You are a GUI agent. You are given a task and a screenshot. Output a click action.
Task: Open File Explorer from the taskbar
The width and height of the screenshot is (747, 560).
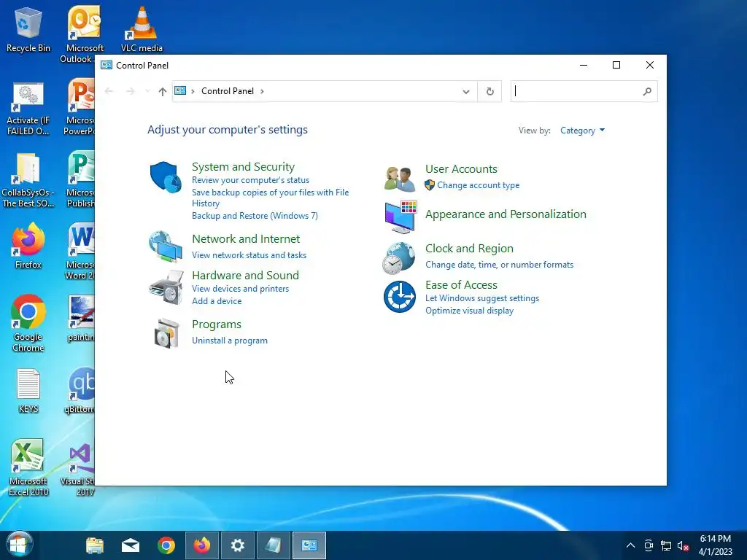(x=95, y=545)
